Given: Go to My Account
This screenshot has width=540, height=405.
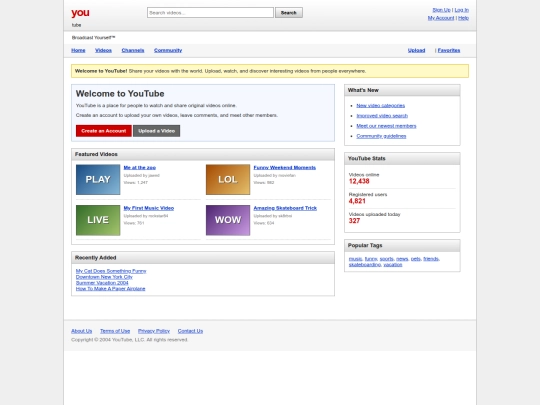Looking at the screenshot, I should click(x=441, y=18).
